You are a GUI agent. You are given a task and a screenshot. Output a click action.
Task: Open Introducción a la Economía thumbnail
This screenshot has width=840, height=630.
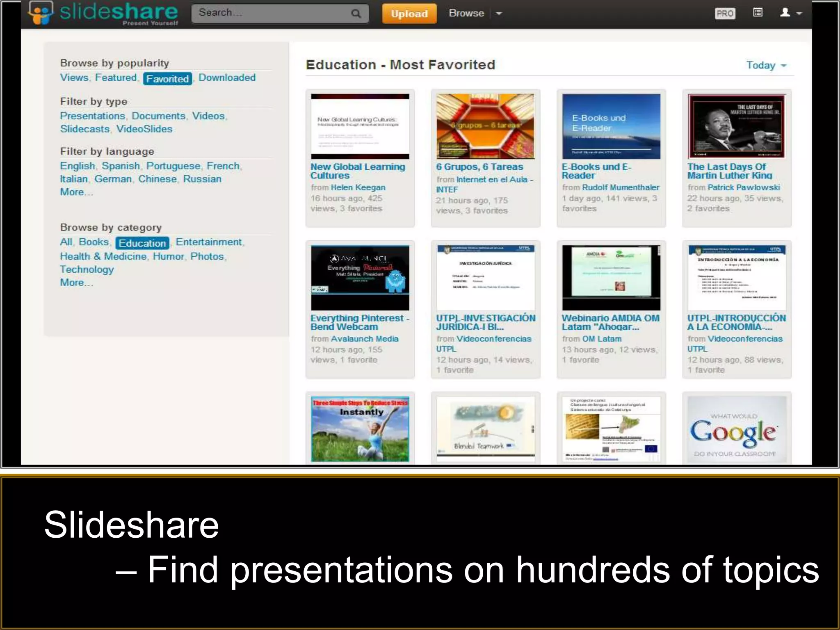(737, 278)
